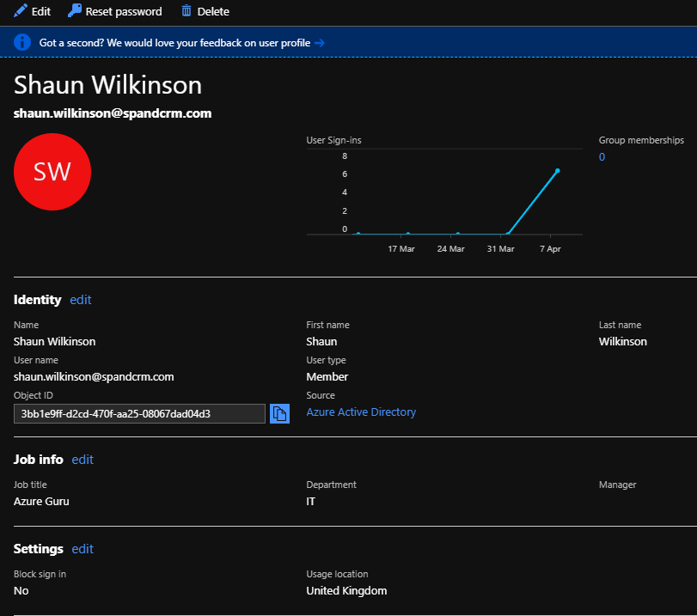
Task: Select the Reset password key icon
Action: click(73, 11)
